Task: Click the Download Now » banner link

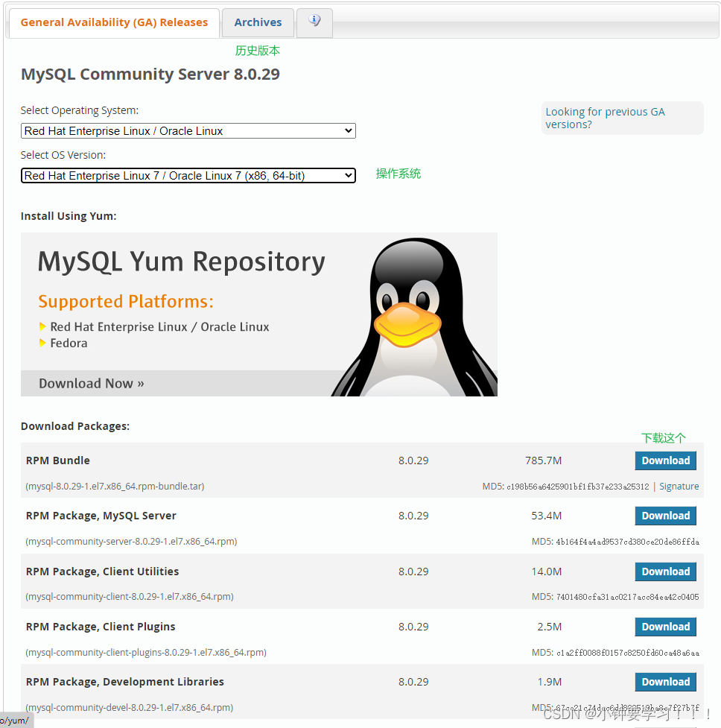Action: click(92, 384)
